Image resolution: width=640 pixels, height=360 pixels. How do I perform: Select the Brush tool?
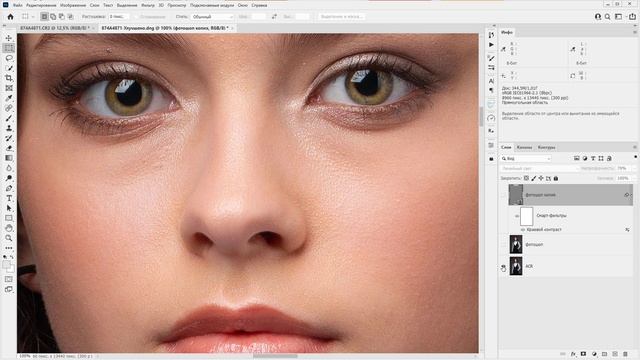[9, 118]
